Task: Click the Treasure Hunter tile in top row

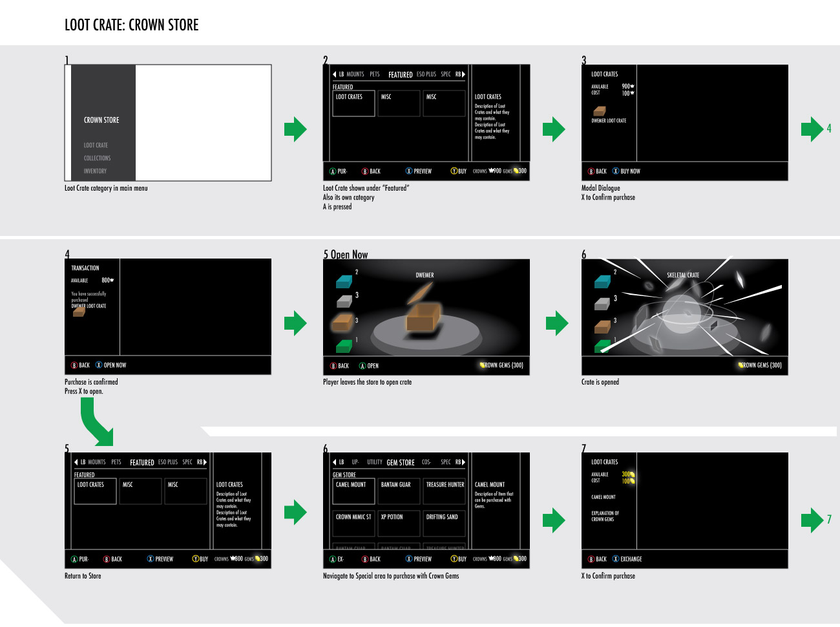Action: tap(444, 491)
